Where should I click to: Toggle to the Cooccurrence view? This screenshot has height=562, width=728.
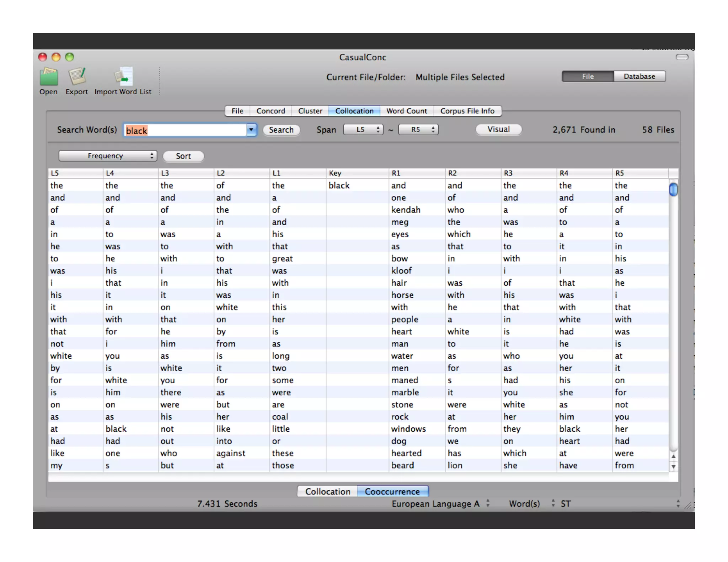tap(392, 491)
